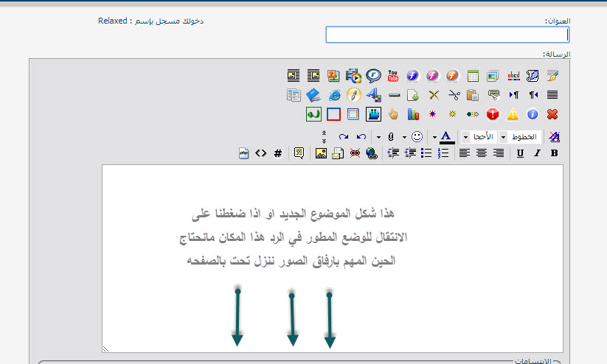Toggle bulleted unordered list
Image resolution: width=607 pixels, height=364 pixels.
pos(426,153)
